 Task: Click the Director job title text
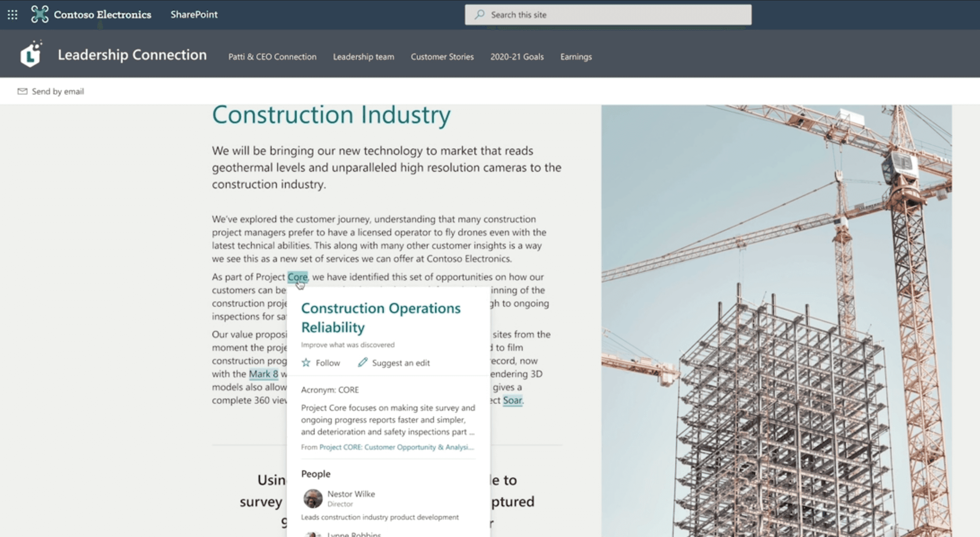(340, 504)
